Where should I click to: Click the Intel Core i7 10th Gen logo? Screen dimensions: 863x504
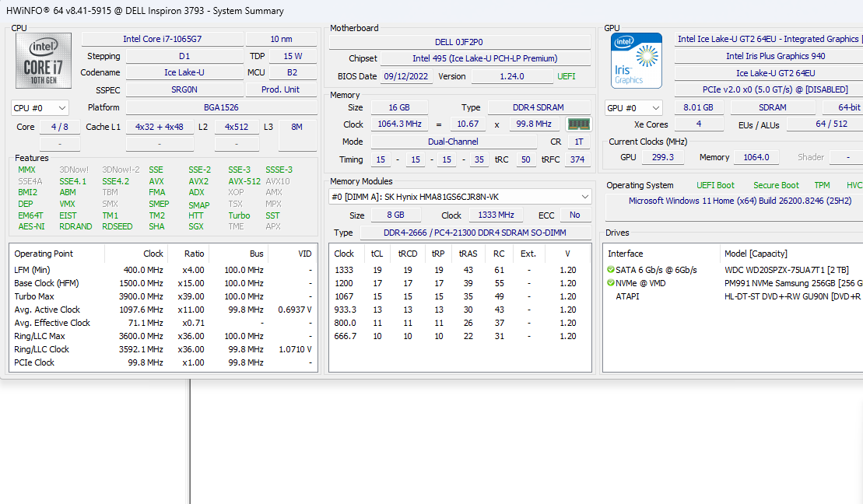(x=44, y=61)
